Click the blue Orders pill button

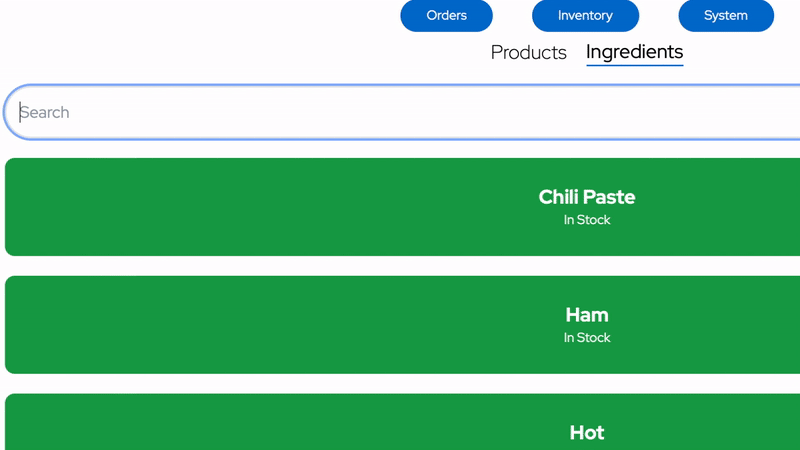pyautogui.click(x=446, y=15)
